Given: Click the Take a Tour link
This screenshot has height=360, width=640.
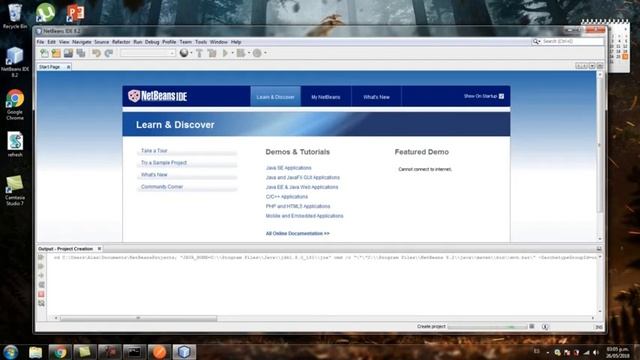Looking at the screenshot, I should tap(154, 151).
